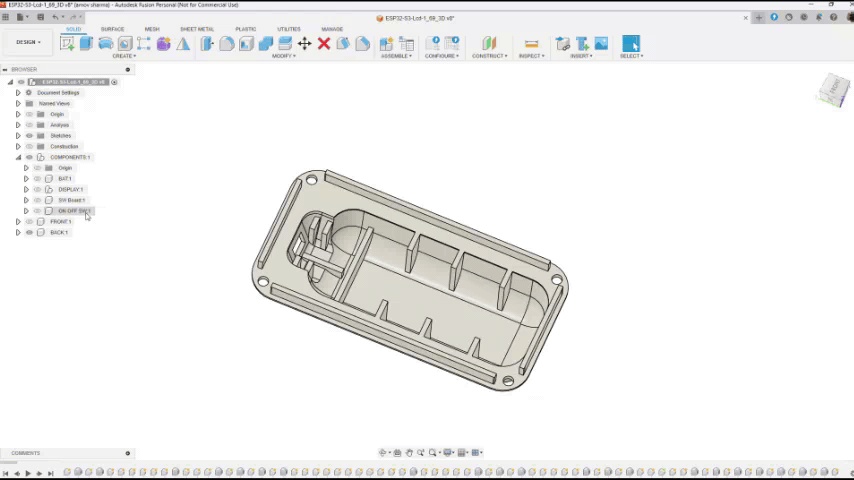This screenshot has height=480, width=854.
Task: Open the Create Form purple icon
Action: (x=163, y=44)
